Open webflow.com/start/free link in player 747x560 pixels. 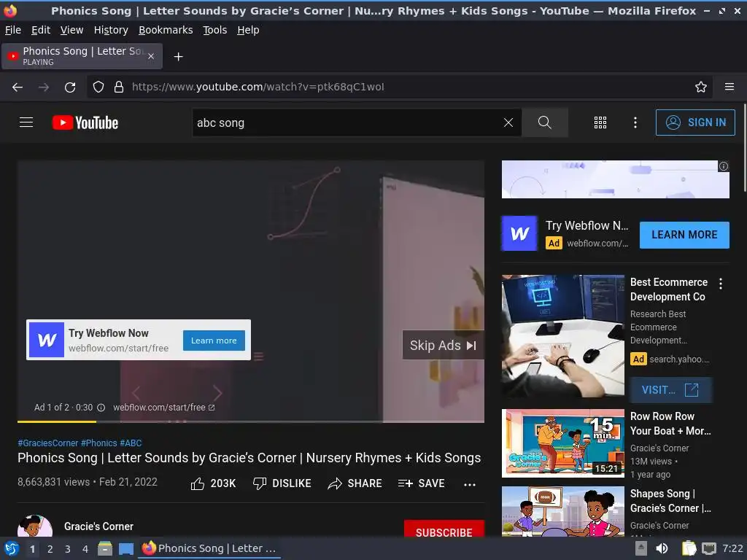(x=164, y=408)
